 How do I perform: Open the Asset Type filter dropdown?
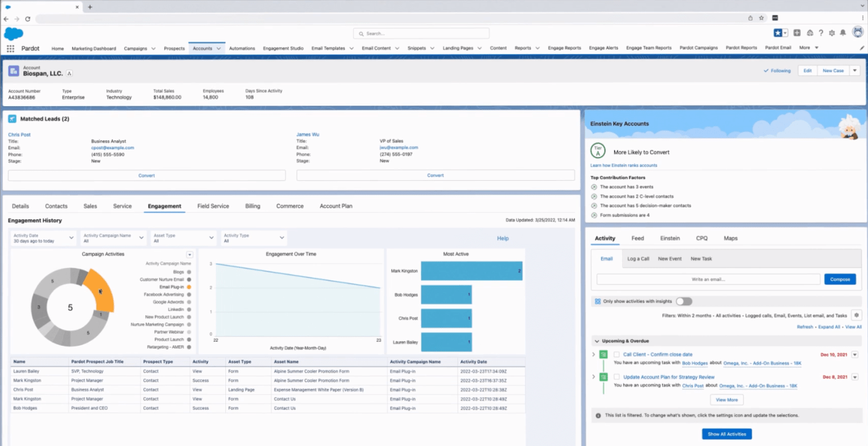[183, 238]
